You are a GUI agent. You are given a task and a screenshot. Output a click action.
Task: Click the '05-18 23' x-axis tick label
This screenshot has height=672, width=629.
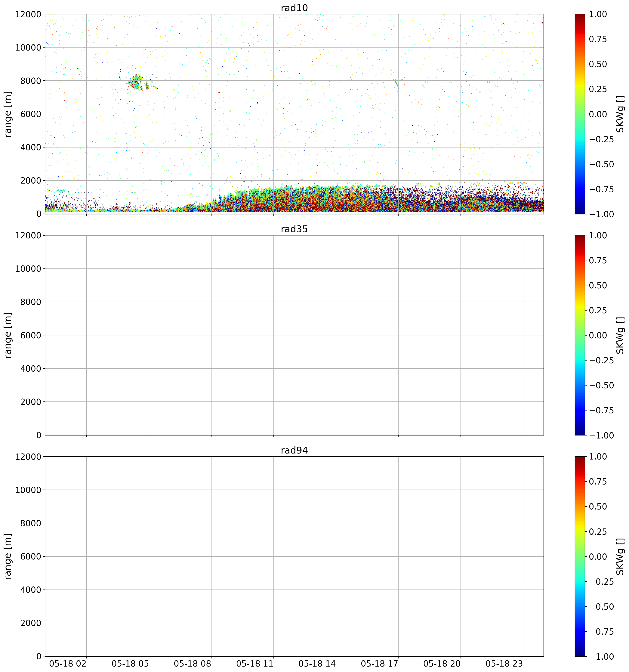click(504, 664)
